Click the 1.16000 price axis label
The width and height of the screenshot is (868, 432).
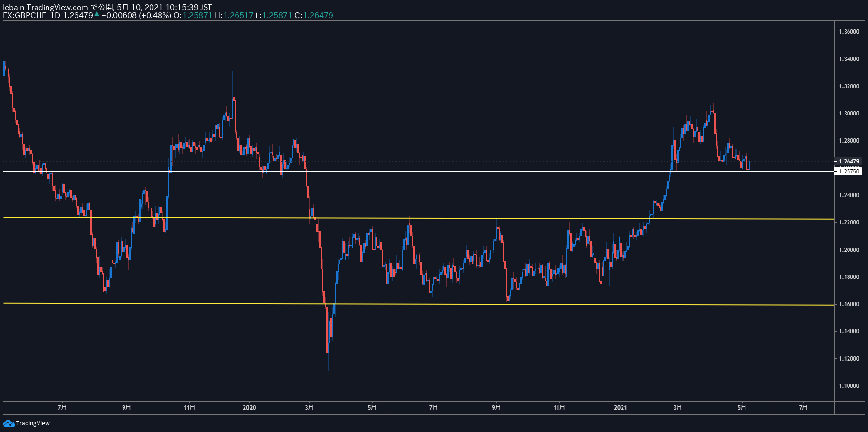[849, 304]
